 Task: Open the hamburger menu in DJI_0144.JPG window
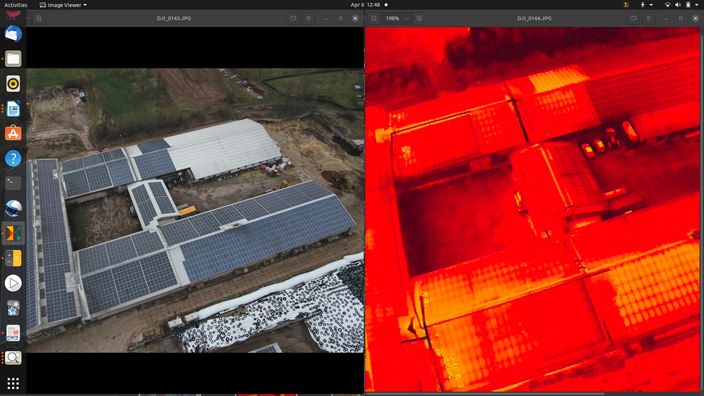click(648, 18)
